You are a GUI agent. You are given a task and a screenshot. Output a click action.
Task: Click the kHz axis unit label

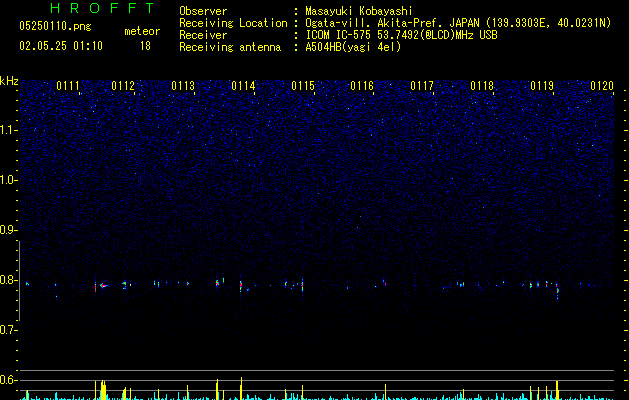pos(9,81)
